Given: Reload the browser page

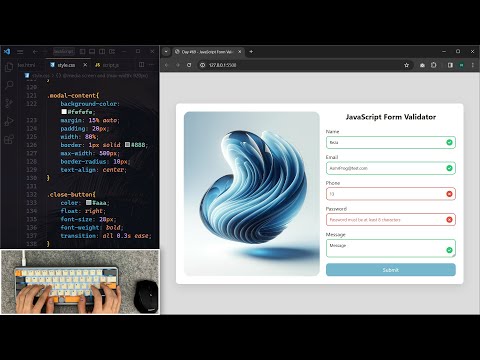Looking at the screenshot, I should [x=189, y=65].
